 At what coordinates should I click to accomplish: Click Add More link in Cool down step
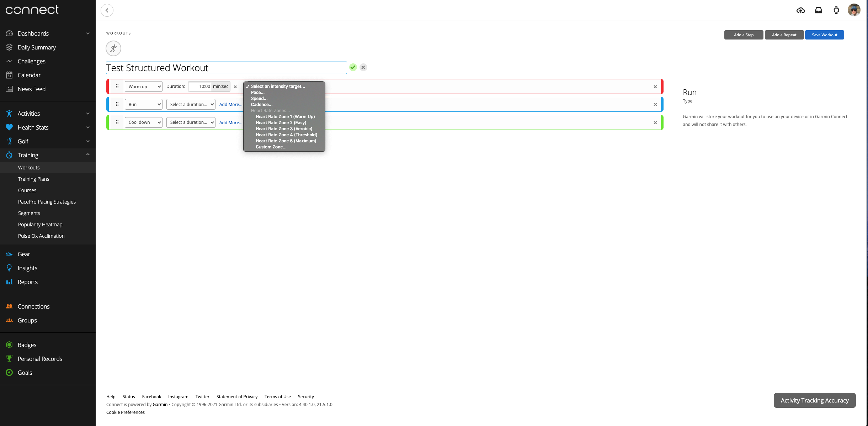(x=230, y=123)
